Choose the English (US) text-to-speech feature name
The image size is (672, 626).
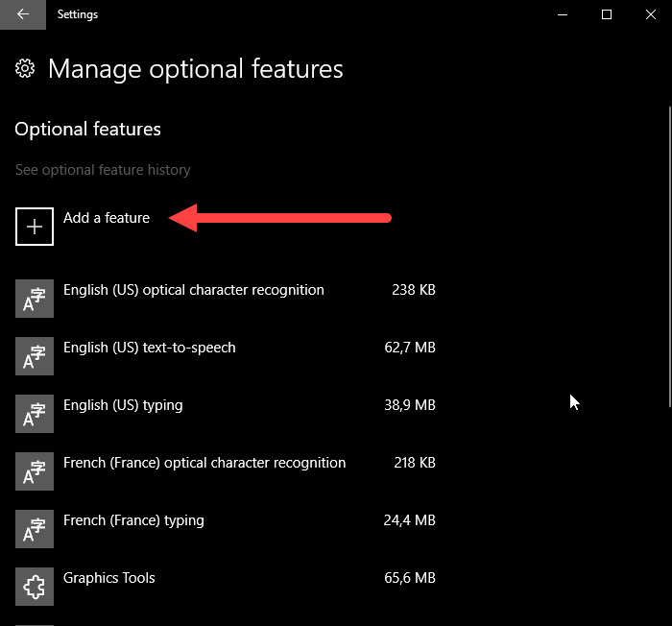tap(149, 348)
